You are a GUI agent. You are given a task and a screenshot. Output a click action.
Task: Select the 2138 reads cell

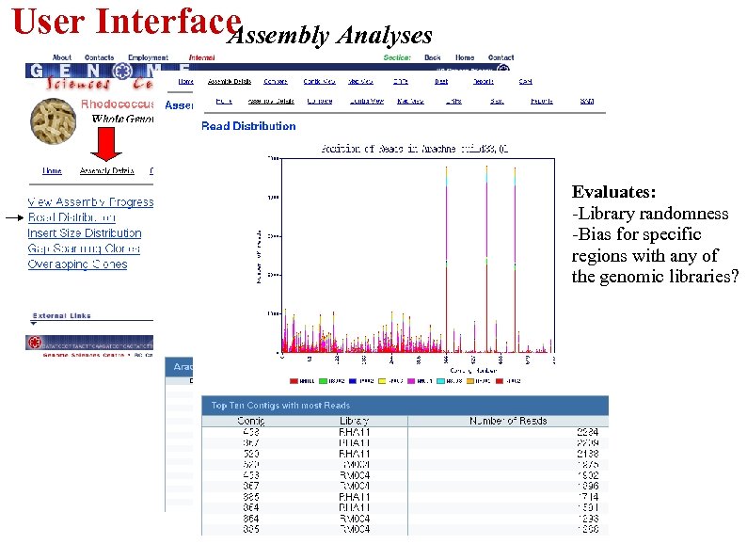point(587,454)
